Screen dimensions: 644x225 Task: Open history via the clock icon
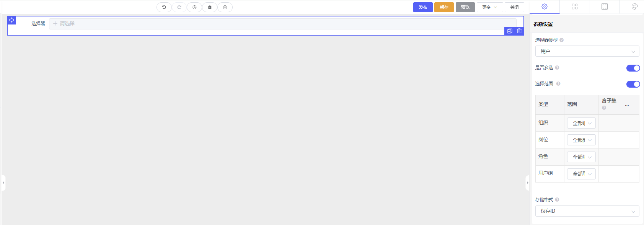[x=194, y=7]
